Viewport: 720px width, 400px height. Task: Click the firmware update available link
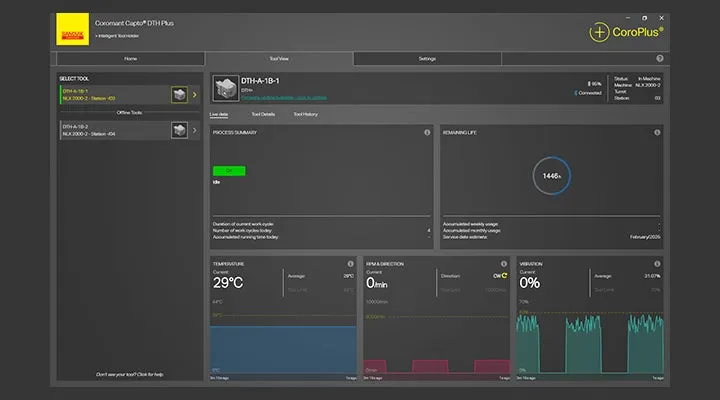(284, 97)
